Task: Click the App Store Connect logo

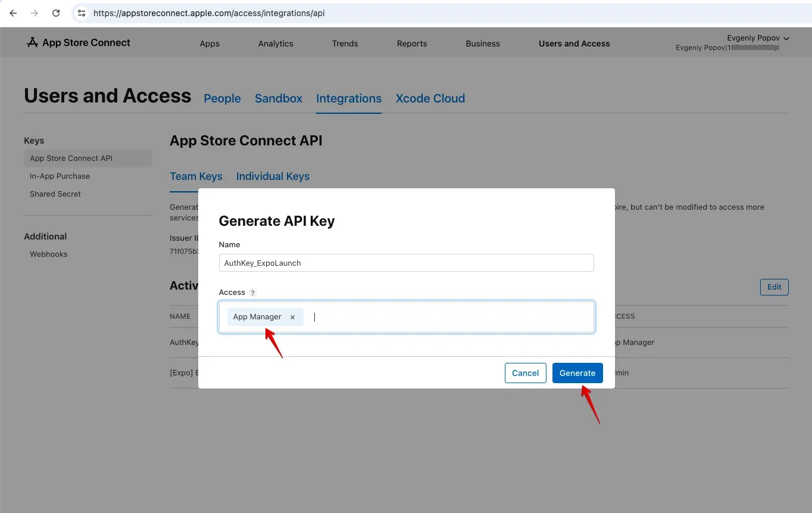Action: coord(79,43)
